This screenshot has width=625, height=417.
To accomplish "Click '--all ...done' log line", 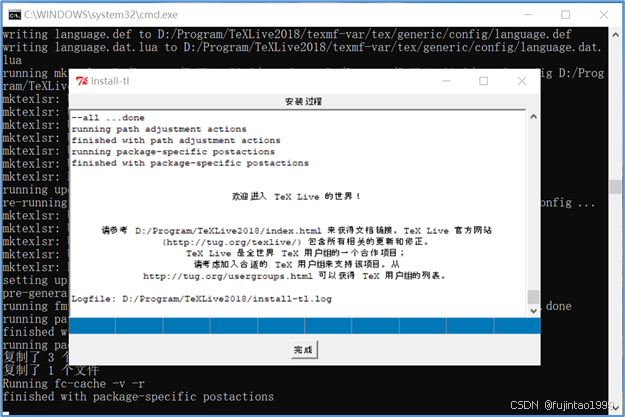I will [108, 118].
